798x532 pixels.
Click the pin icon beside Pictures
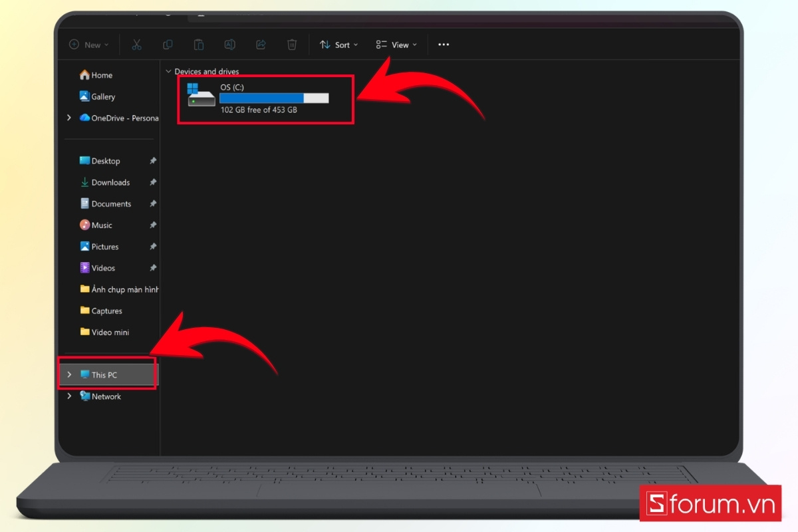coord(153,246)
